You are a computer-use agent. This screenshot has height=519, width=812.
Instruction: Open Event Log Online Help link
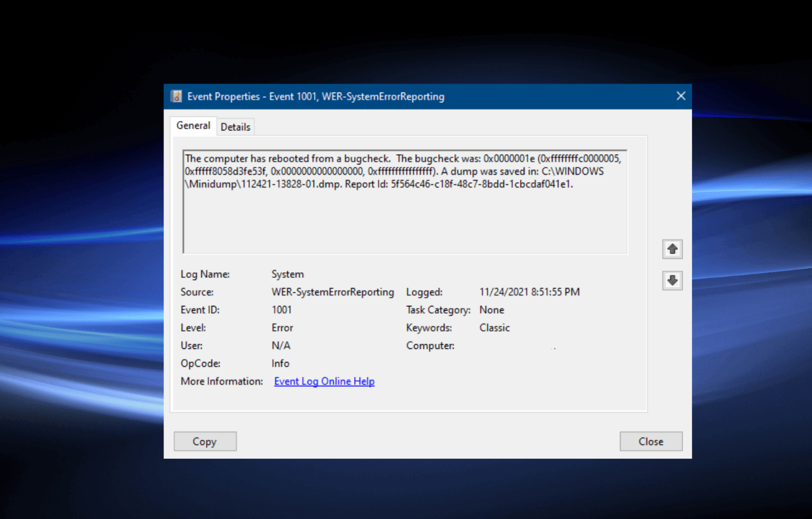click(x=324, y=381)
